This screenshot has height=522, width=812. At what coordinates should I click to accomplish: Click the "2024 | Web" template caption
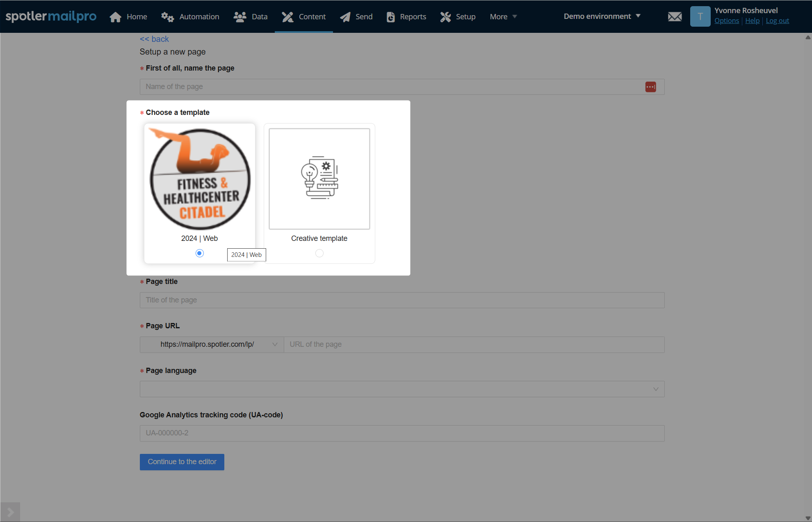199,238
